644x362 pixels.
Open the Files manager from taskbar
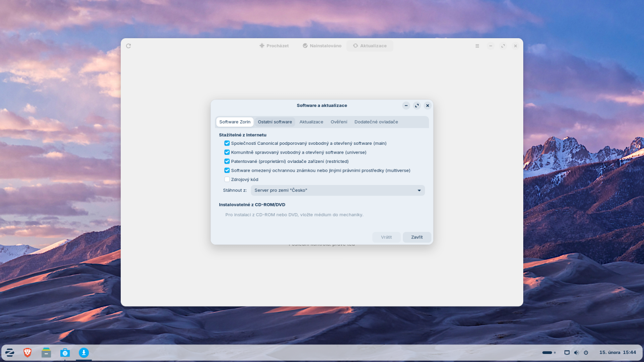pos(46,353)
